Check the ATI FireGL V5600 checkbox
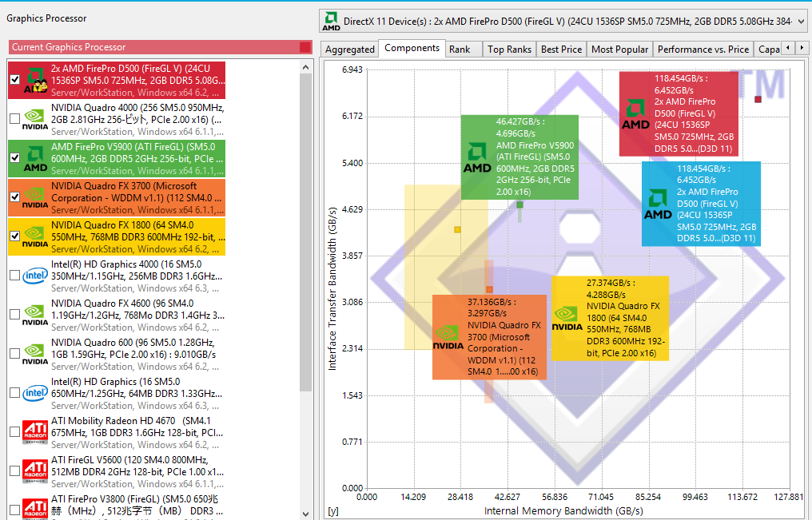 coord(15,470)
